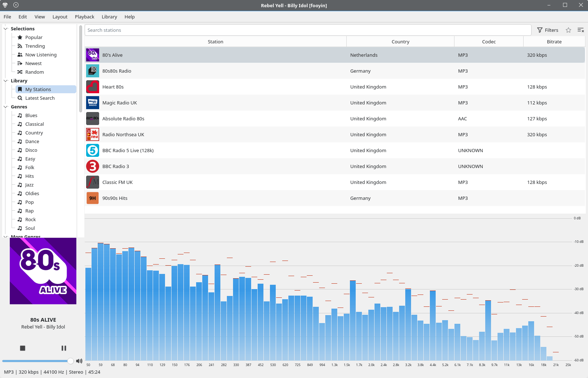Image resolution: width=588 pixels, height=378 pixels.
Task: Click the Blues genre music note icon
Action: (20, 115)
